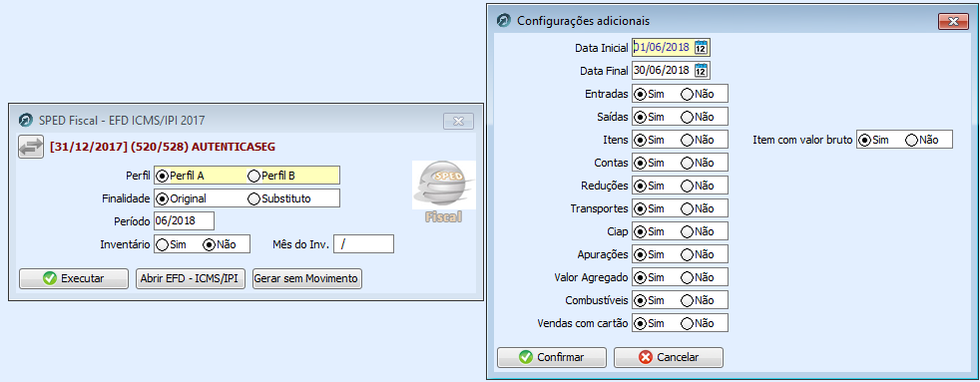980x382 pixels.
Task: Click the Período input field
Action: coord(184,221)
